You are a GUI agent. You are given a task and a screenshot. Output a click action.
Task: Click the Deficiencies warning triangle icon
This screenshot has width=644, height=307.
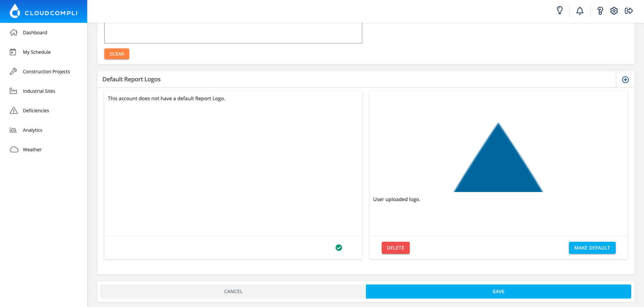(x=13, y=110)
